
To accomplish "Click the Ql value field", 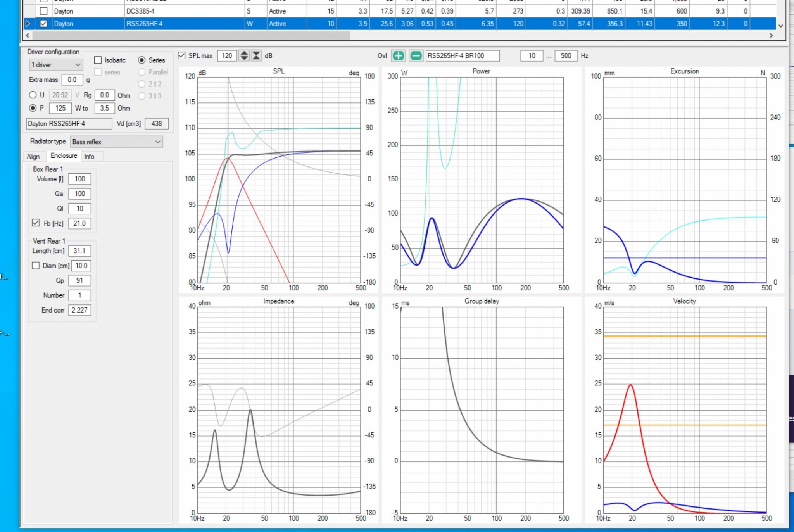I will pos(80,209).
